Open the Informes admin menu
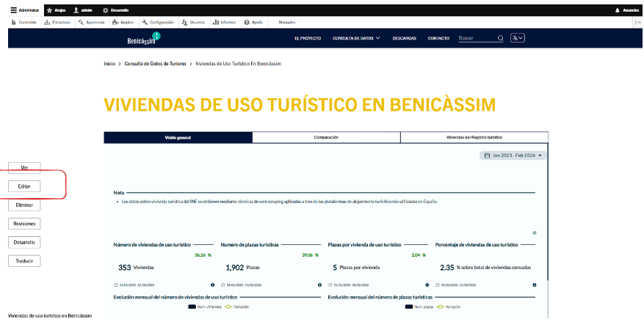This screenshot has height=330, width=644. pyautogui.click(x=225, y=22)
